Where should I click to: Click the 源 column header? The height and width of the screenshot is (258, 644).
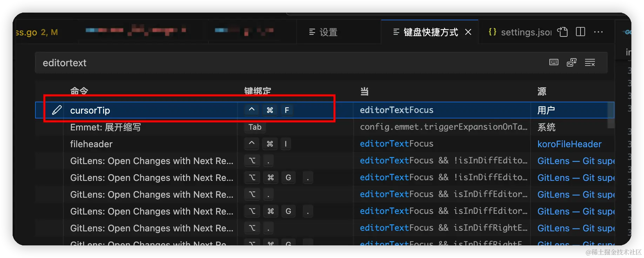point(542,91)
